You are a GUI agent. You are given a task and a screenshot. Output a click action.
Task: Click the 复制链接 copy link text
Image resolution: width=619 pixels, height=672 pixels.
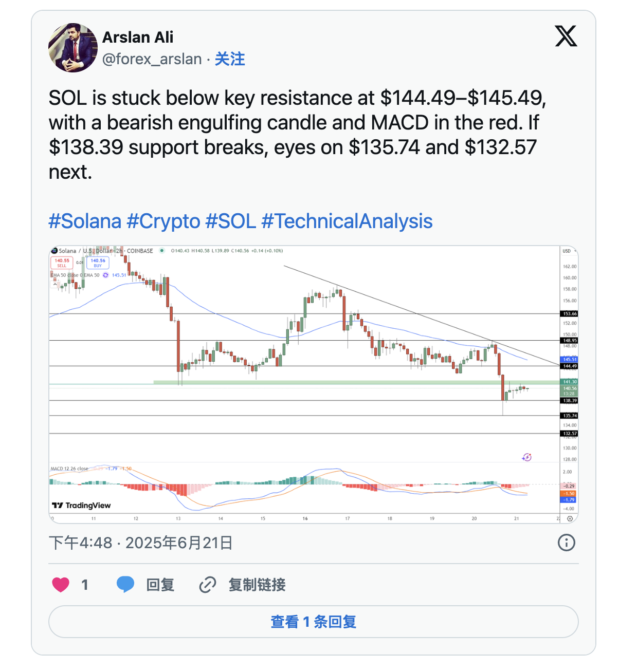pos(257,585)
